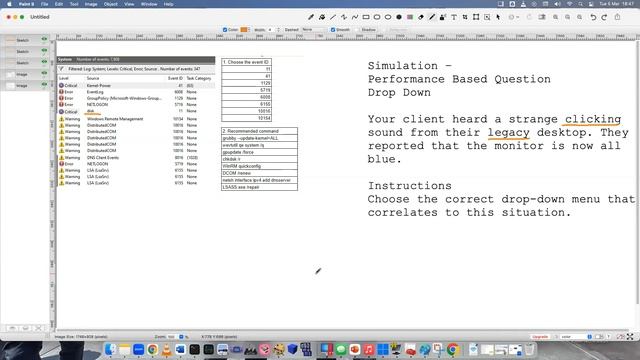
Task: Toggle the Color checkbox
Action: [x=225, y=30]
